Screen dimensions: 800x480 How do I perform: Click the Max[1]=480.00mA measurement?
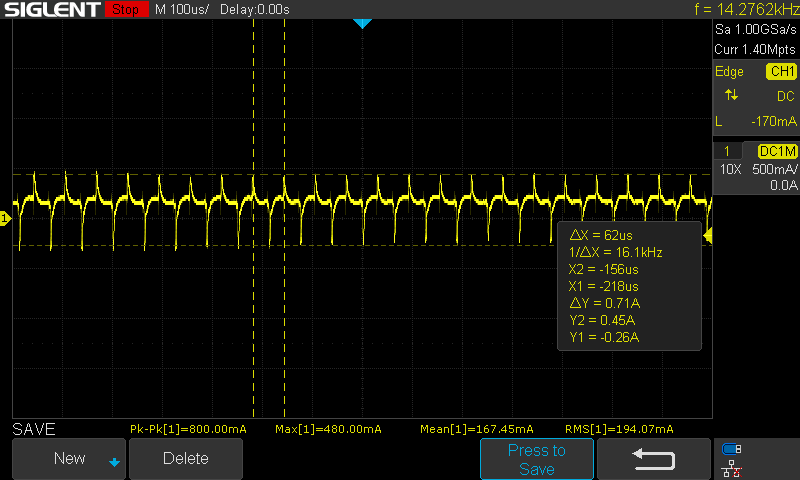[x=328, y=429]
